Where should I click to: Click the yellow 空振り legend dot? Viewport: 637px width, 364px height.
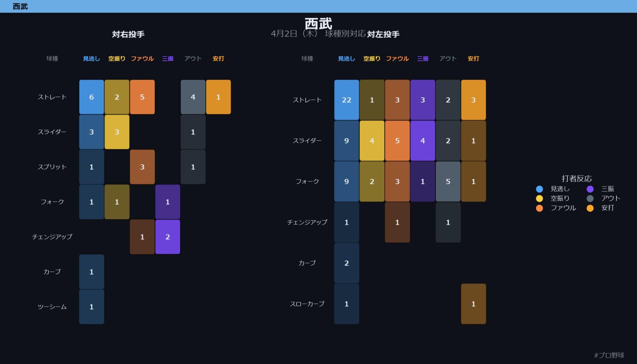[x=539, y=198]
